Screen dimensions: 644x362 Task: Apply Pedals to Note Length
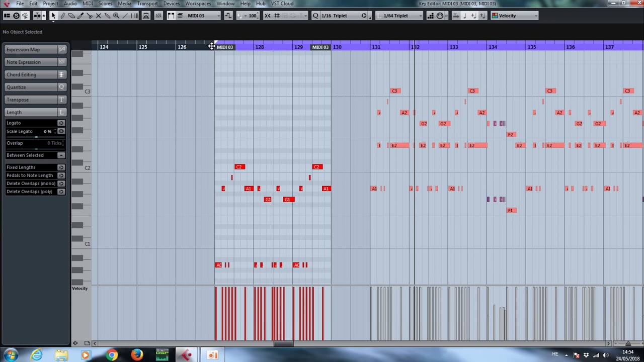click(x=61, y=175)
